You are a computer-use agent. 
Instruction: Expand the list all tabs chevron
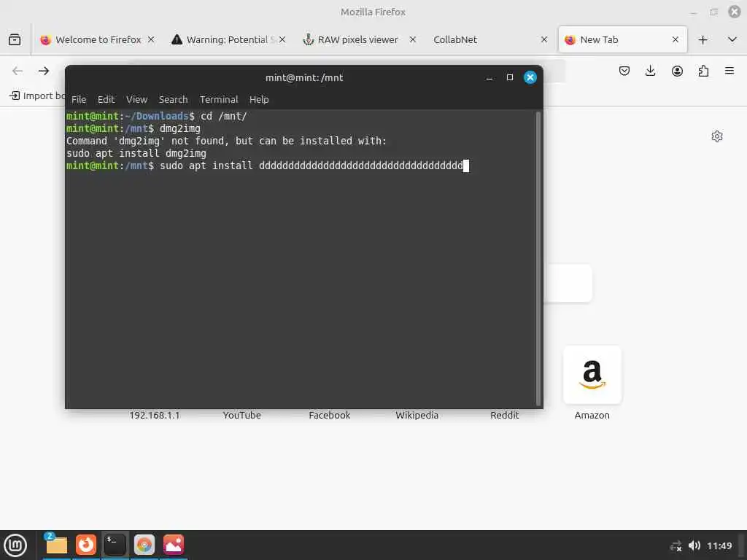732,39
